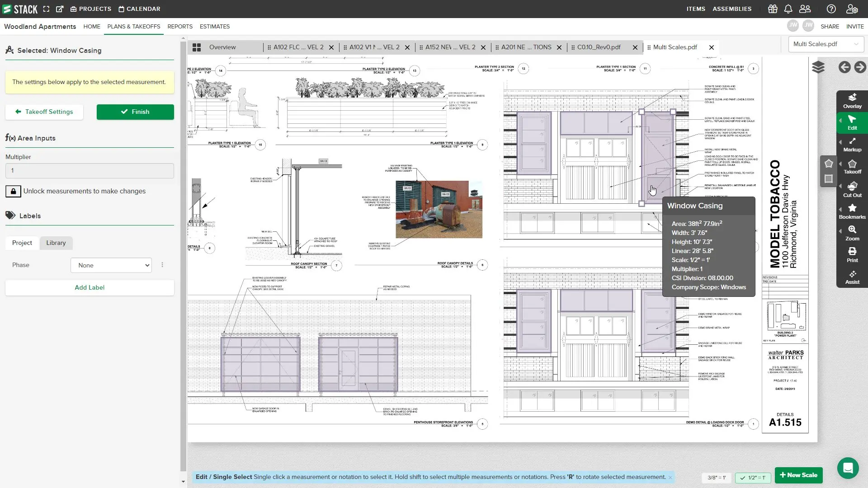The width and height of the screenshot is (868, 488).
Task: Go to next plan page arrow
Action: click(860, 67)
